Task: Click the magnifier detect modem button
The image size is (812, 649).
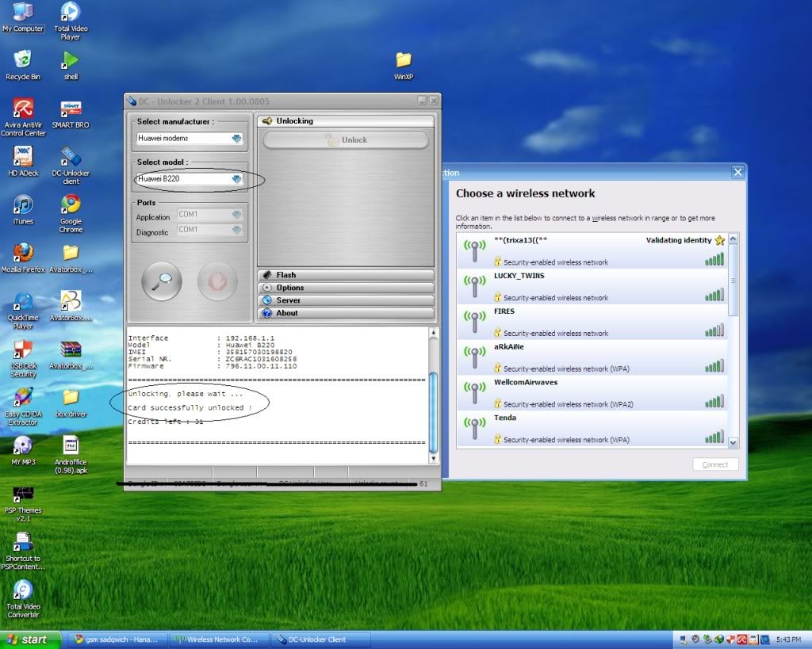Action: pyautogui.click(x=162, y=281)
